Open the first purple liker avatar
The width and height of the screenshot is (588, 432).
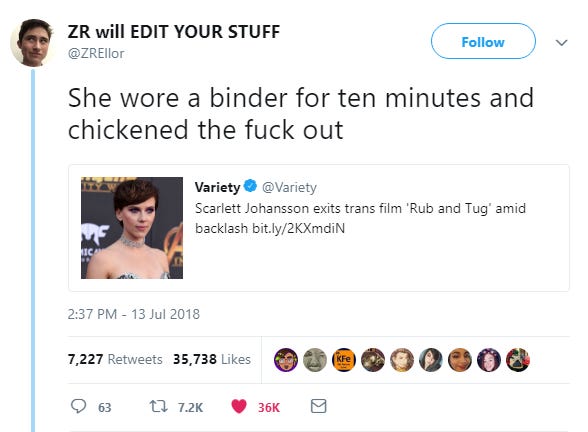(286, 360)
